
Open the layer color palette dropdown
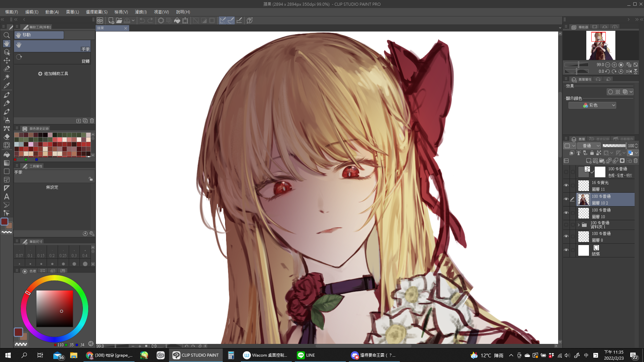click(x=570, y=146)
